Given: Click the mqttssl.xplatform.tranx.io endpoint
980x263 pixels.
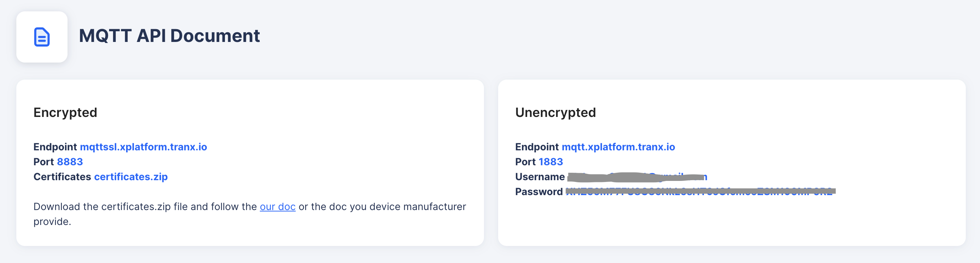Looking at the screenshot, I should (144, 147).
